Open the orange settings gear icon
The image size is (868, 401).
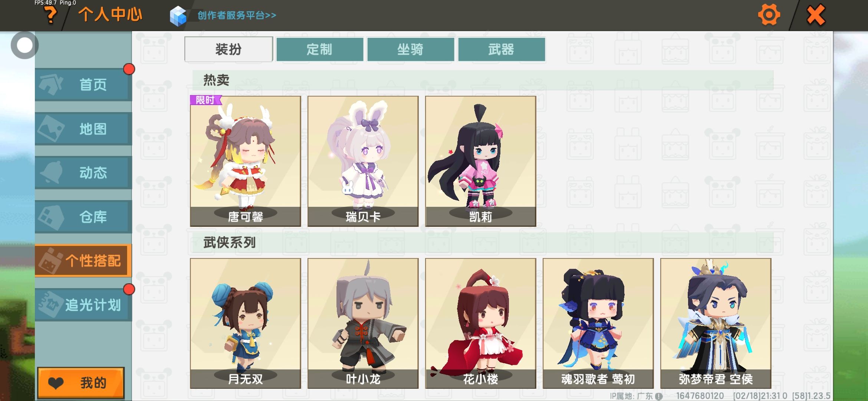(769, 15)
